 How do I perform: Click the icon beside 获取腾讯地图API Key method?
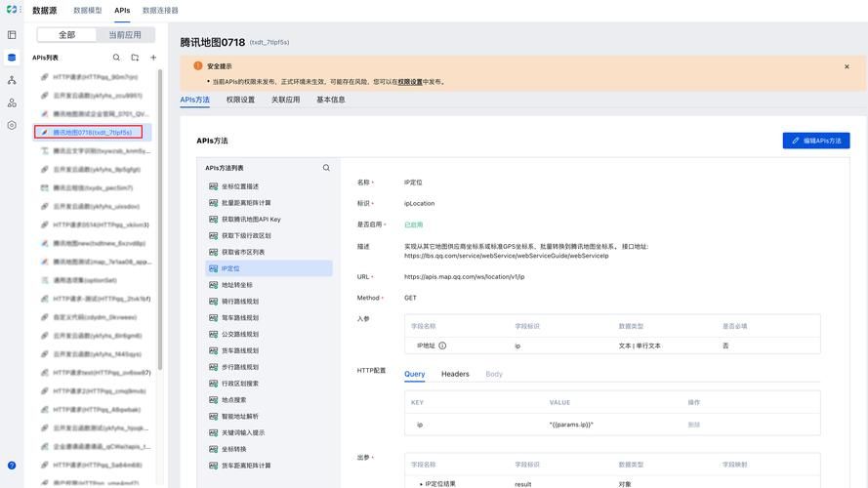(x=213, y=219)
